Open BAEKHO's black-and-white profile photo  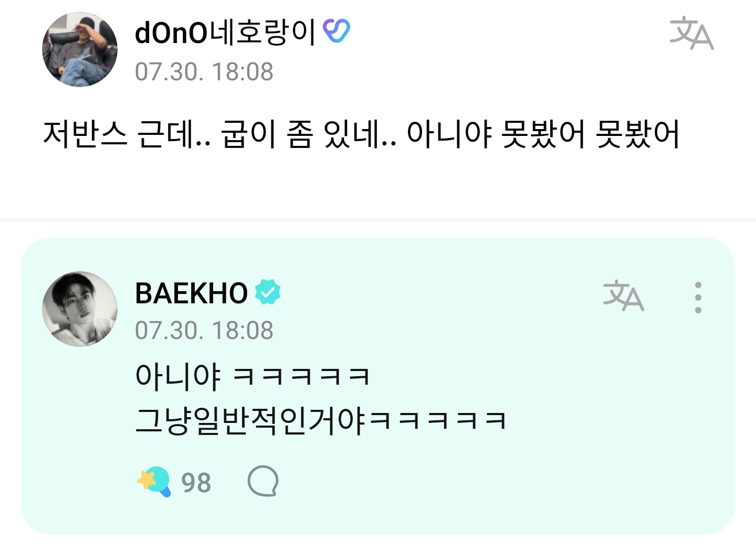tap(80, 309)
